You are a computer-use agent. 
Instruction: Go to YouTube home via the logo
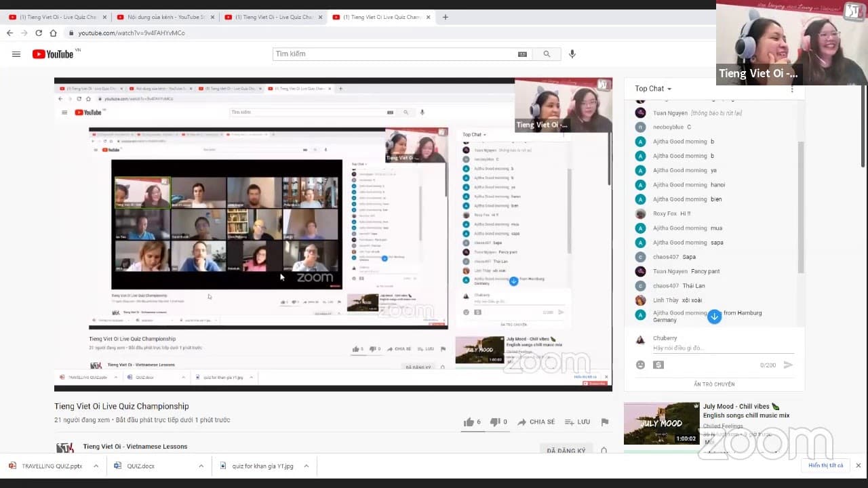coord(53,54)
